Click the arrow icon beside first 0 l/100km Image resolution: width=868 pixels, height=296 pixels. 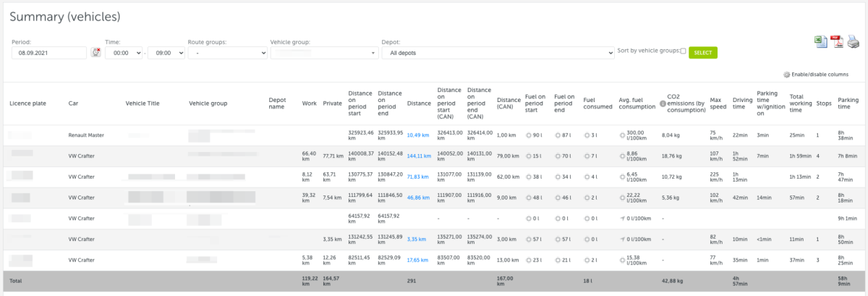click(623, 218)
